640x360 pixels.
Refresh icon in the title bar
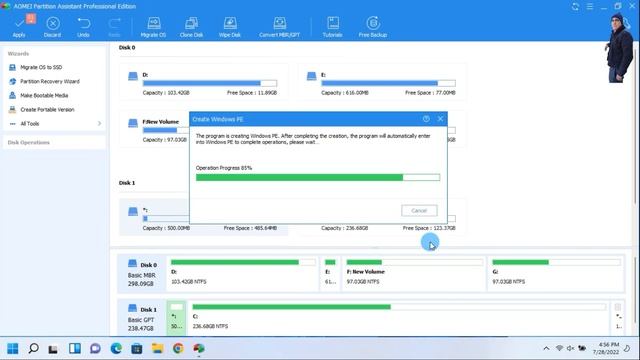(575, 7)
